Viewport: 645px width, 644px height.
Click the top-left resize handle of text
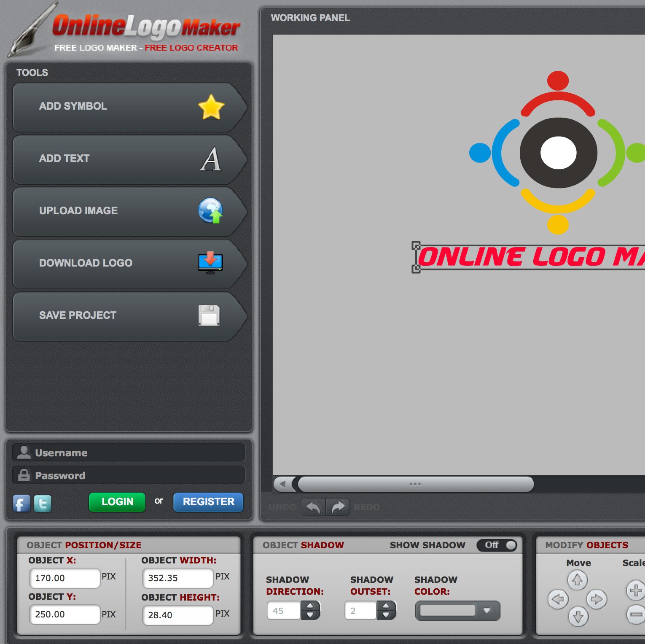[416, 245]
